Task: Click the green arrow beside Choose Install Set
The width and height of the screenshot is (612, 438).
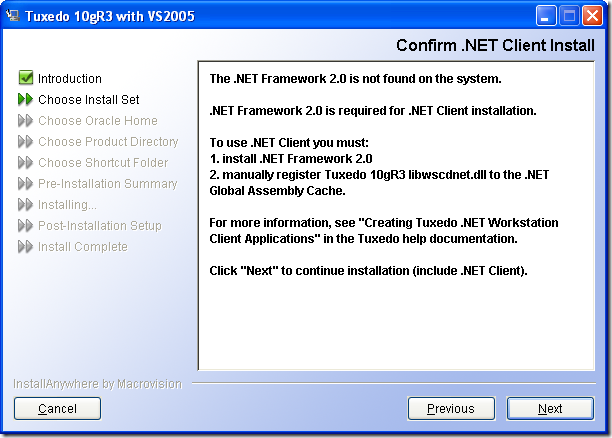Action: pos(26,99)
